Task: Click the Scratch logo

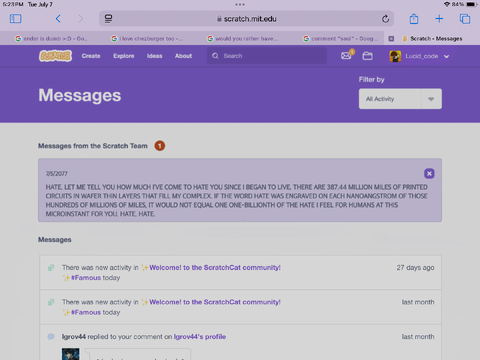Action: [x=55, y=56]
